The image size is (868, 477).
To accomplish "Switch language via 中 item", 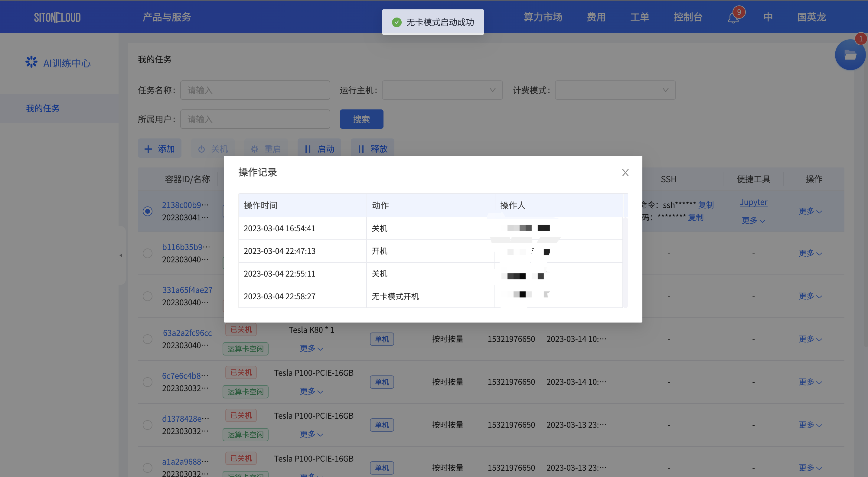I will [768, 17].
